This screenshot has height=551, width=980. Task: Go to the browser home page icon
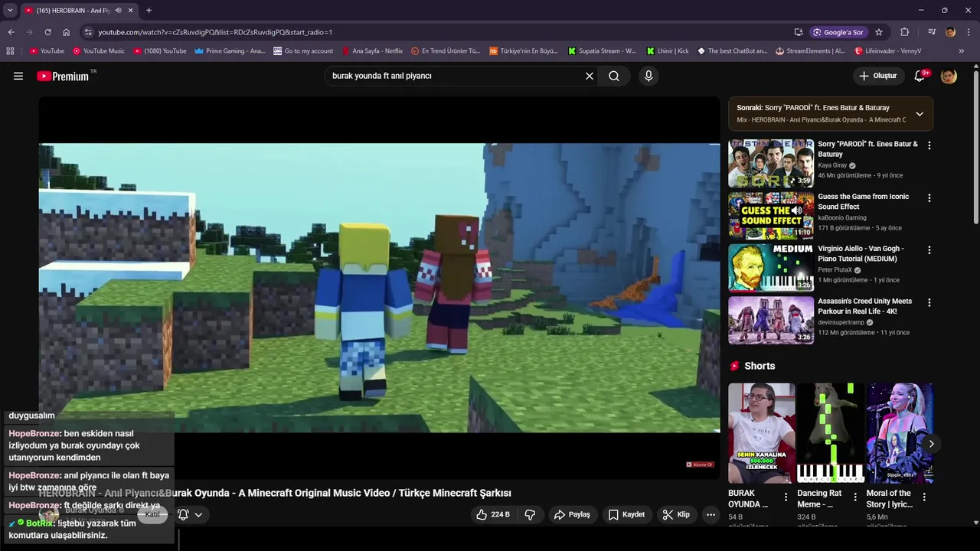pyautogui.click(x=66, y=32)
